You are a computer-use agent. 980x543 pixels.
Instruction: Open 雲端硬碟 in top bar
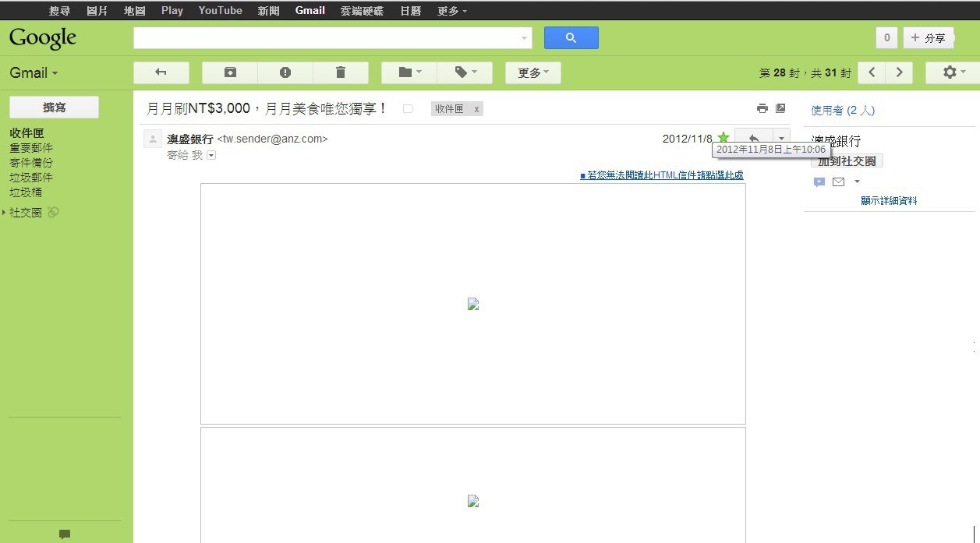coord(362,11)
